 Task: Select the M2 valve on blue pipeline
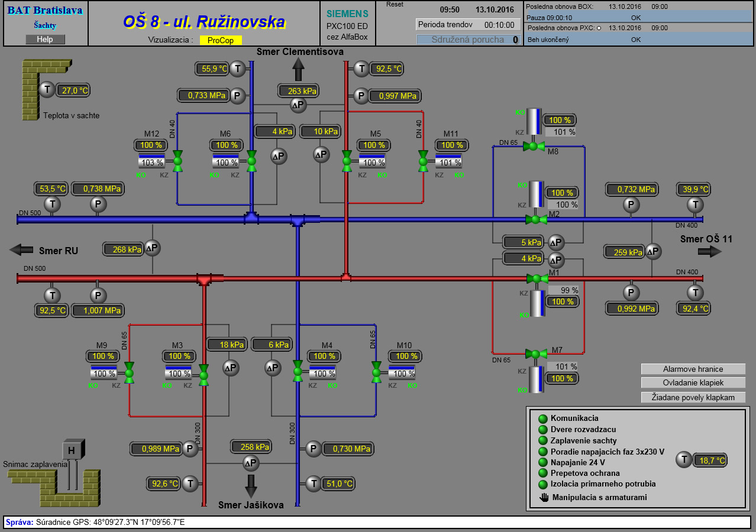pos(536,219)
